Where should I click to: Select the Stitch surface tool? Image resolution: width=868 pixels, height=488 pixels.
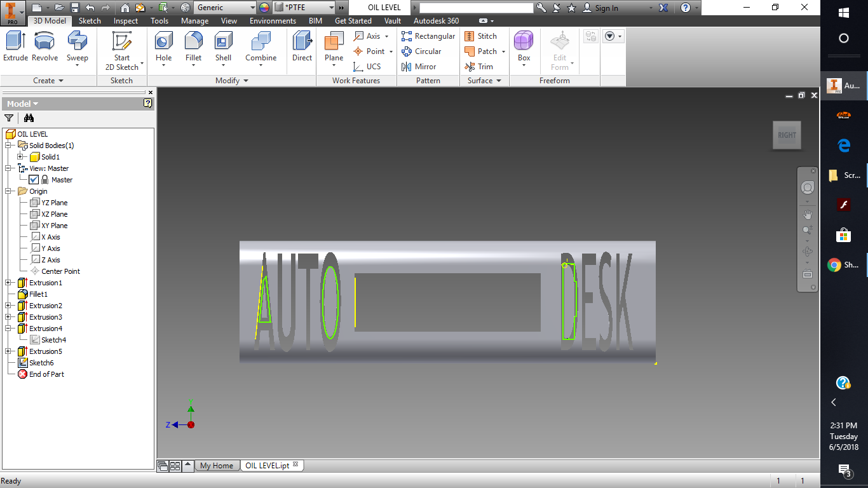click(x=481, y=36)
